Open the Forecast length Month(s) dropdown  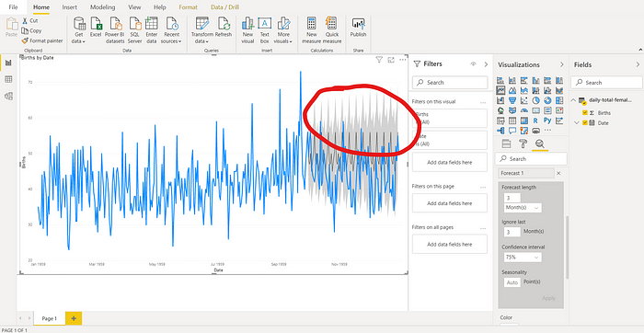(523, 208)
